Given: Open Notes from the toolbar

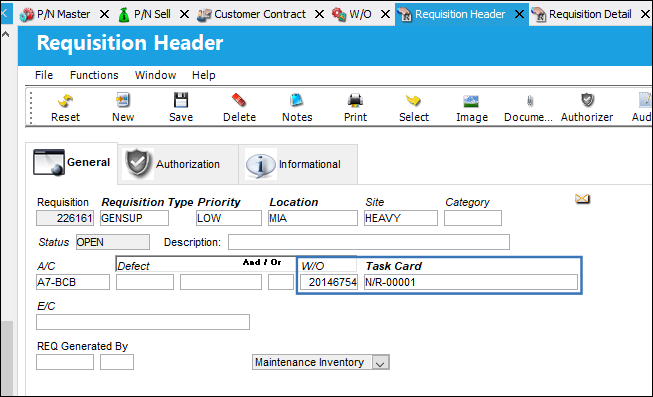Looking at the screenshot, I should 297,100.
